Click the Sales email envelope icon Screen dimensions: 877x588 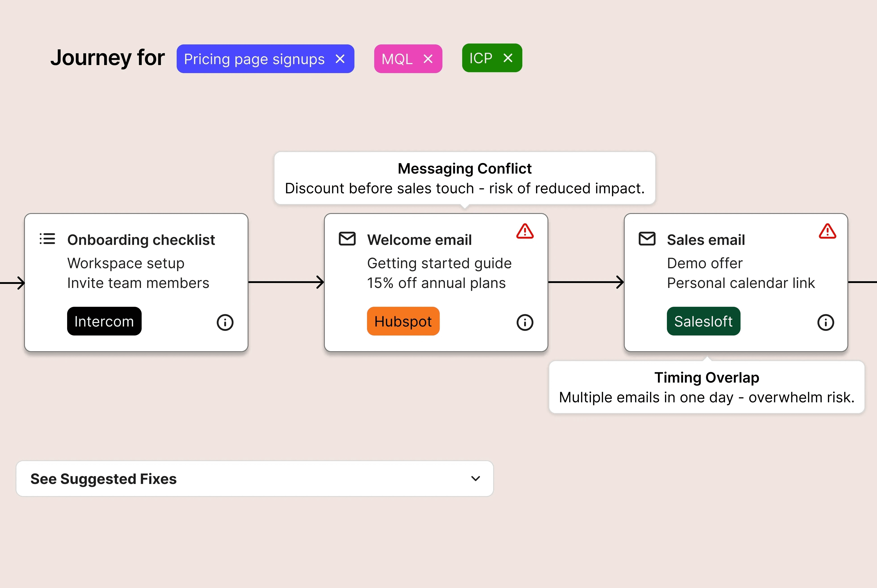click(x=647, y=239)
